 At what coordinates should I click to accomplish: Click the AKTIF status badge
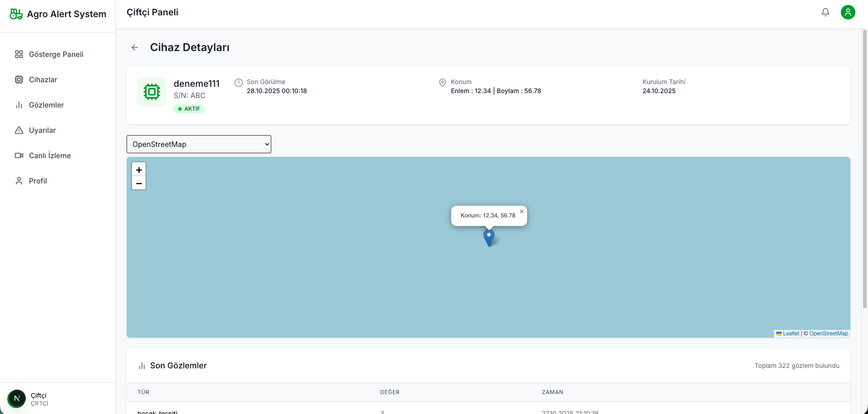coord(189,109)
